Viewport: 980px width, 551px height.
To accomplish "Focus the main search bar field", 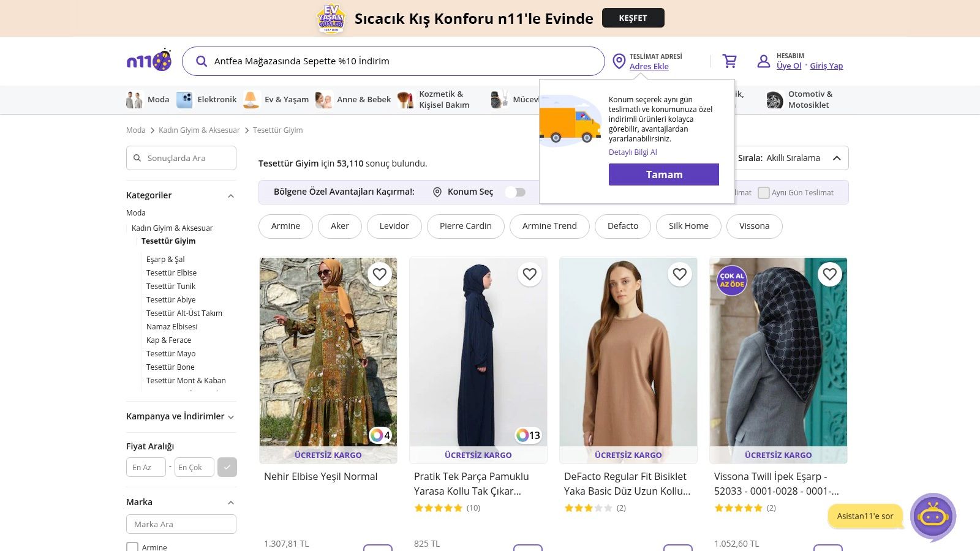I will [393, 61].
